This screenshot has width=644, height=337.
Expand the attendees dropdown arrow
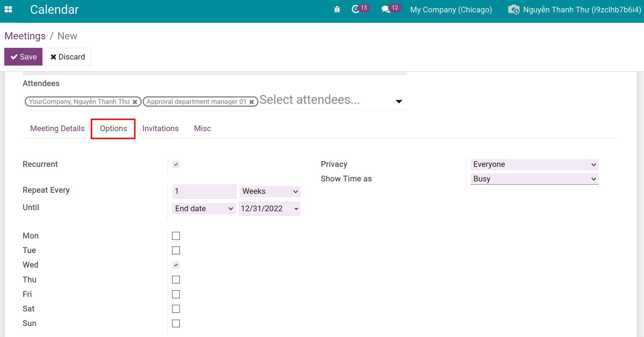pos(399,102)
